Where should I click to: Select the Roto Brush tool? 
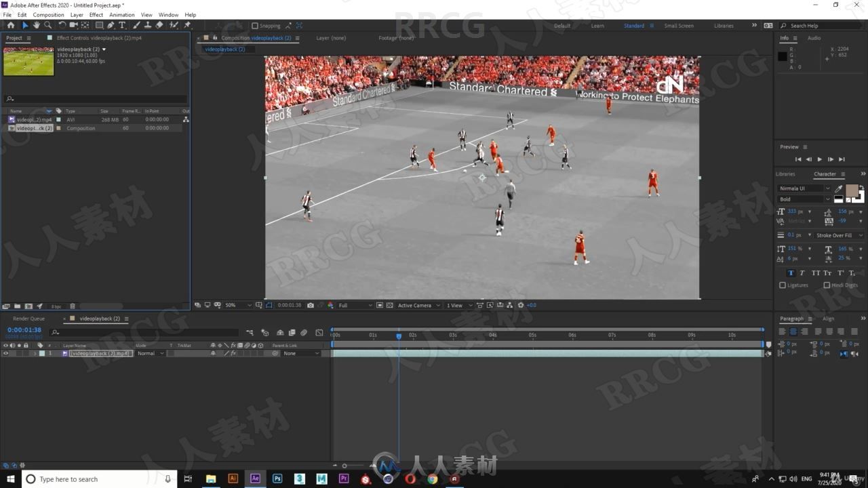172,25
